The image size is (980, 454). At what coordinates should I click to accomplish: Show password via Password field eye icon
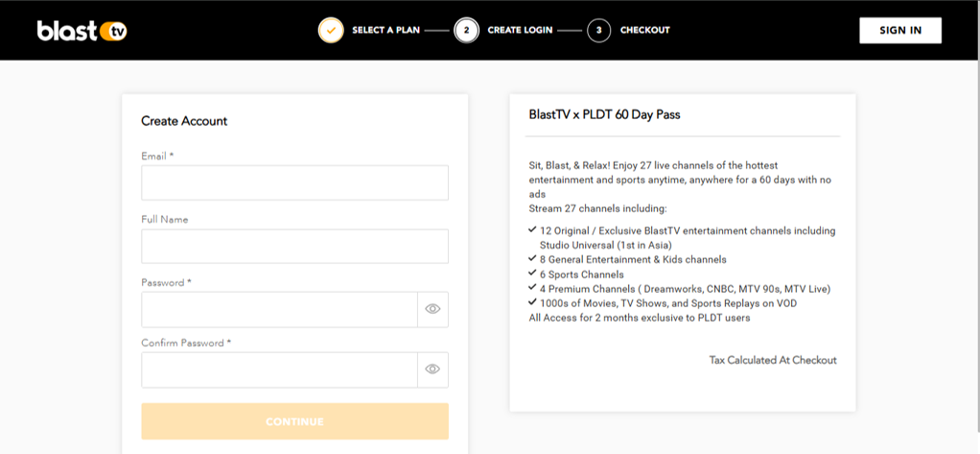tap(433, 309)
